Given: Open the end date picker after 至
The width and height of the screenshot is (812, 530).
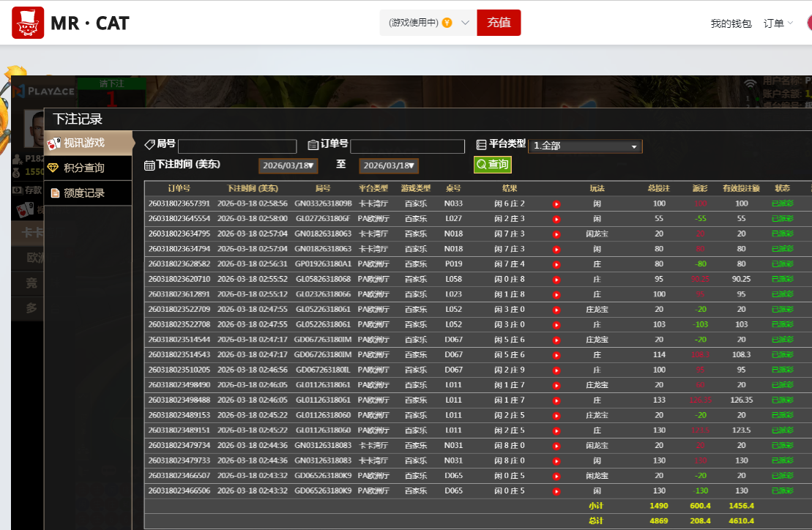Looking at the screenshot, I should (389, 165).
